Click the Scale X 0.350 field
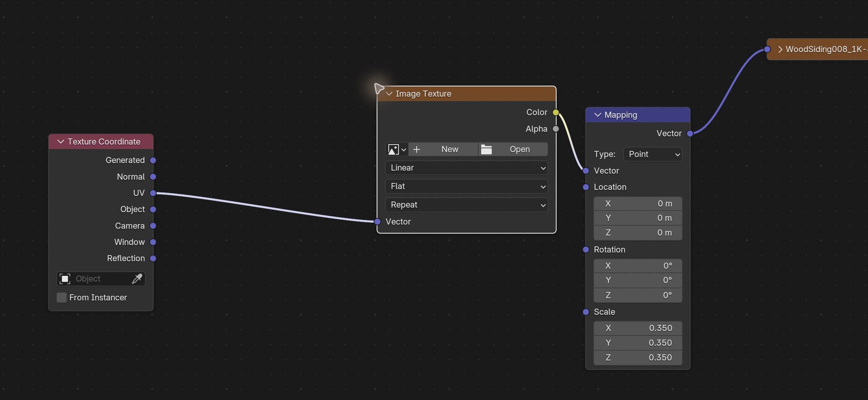 [638, 328]
